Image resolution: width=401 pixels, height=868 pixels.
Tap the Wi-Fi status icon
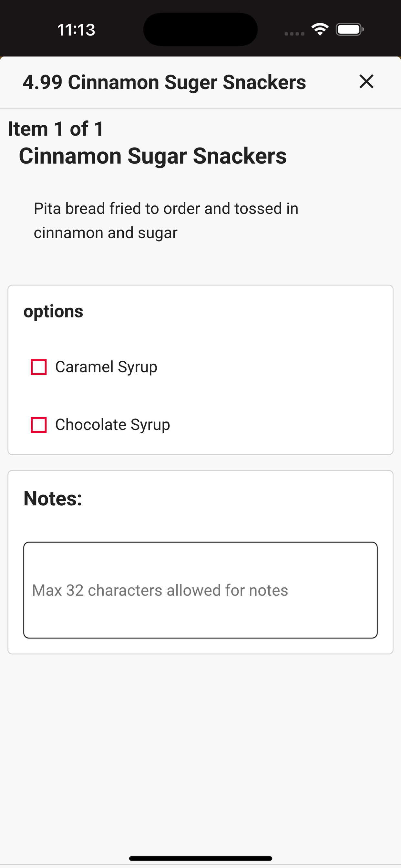point(320,30)
